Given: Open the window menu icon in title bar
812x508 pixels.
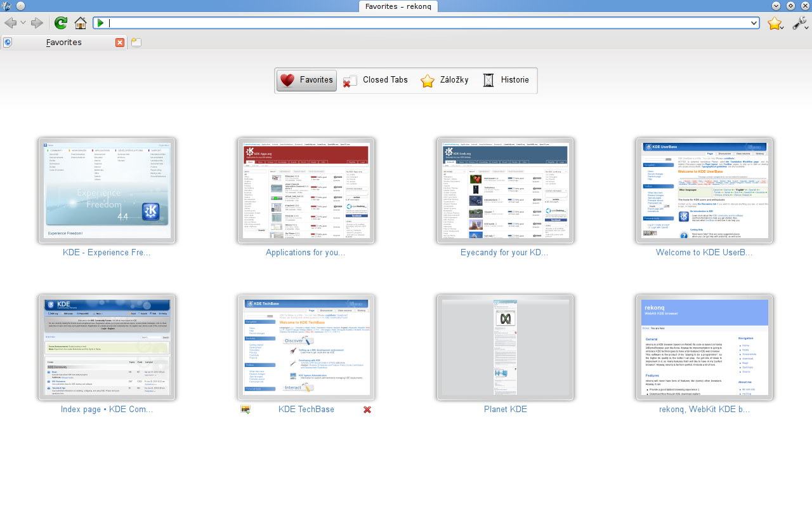Looking at the screenshot, I should [6, 6].
